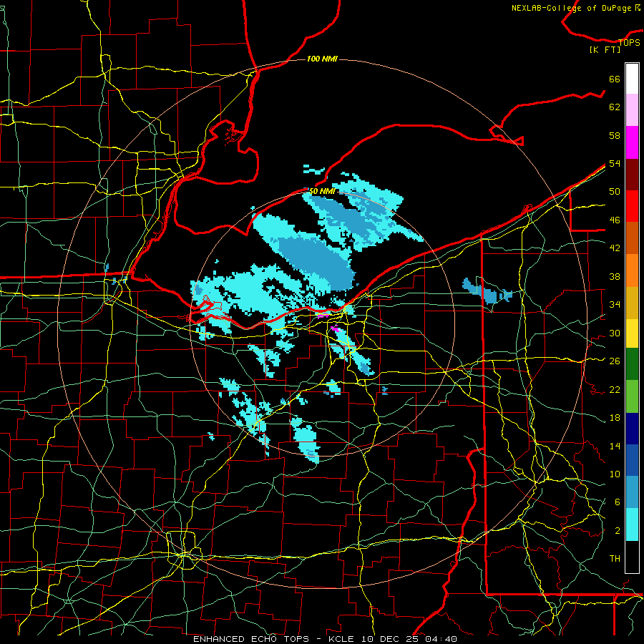Click the 50 NMI range ring label
644x644 pixels.
pyautogui.click(x=322, y=191)
